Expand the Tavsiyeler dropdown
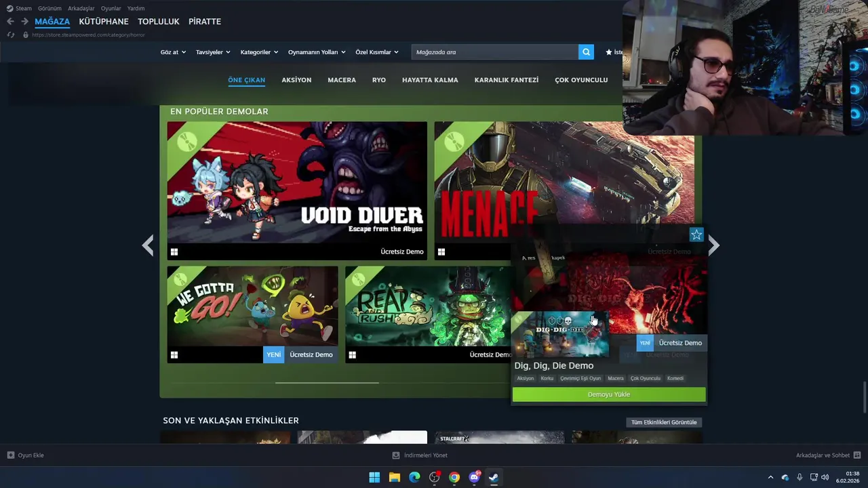The width and height of the screenshot is (868, 488). [213, 52]
